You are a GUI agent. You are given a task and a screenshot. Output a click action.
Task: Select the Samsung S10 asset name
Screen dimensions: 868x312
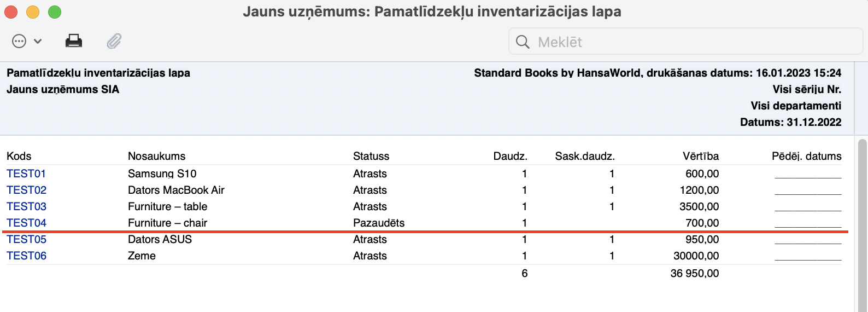(162, 174)
